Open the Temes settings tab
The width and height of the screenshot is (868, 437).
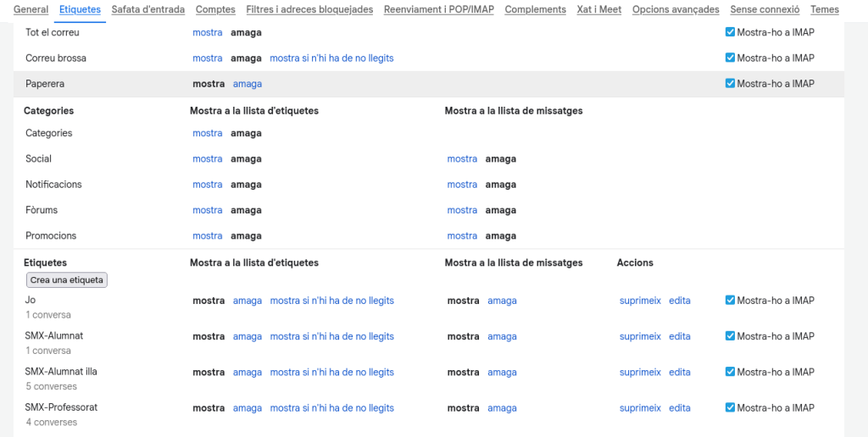point(824,9)
